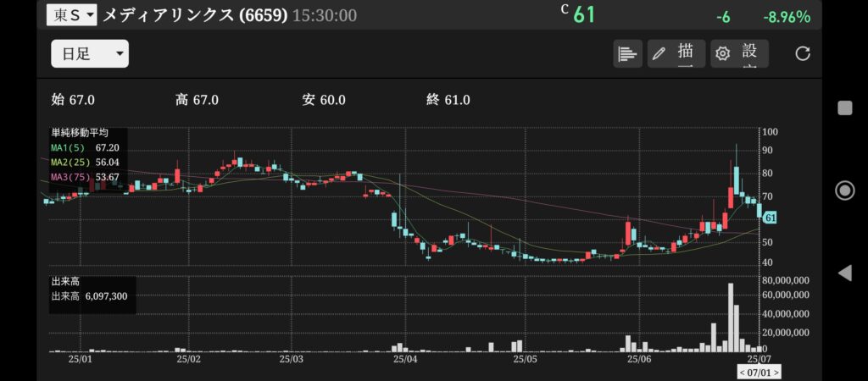Screen dimensions: 868x381
Task: Select the MA1(5) moving average legend entry
Action: point(85,147)
